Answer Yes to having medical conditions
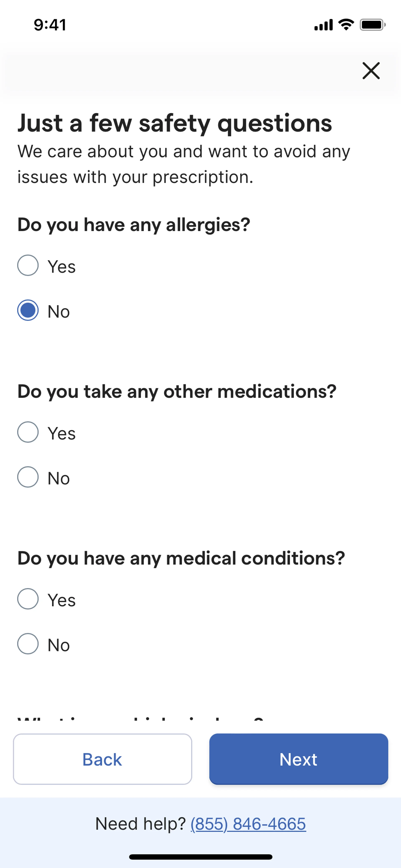401x868 pixels. pyautogui.click(x=28, y=599)
